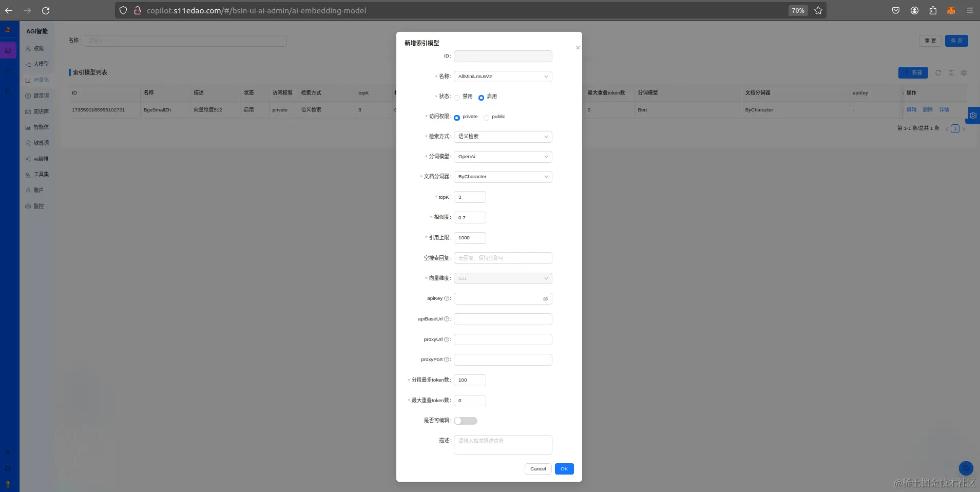Focus the apiBaseUrl input field
This screenshot has height=492, width=980.
pyautogui.click(x=503, y=319)
